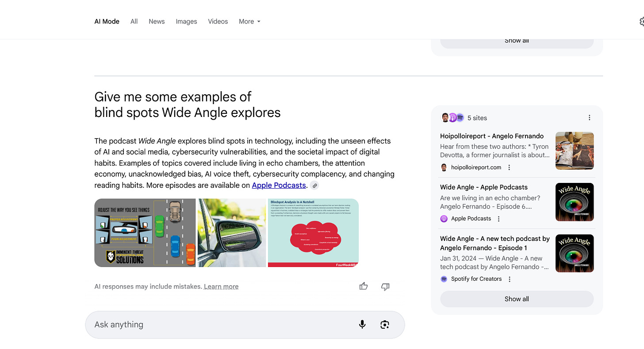The width and height of the screenshot is (644, 349).
Task: Click the Learn more link
Action: 221,287
